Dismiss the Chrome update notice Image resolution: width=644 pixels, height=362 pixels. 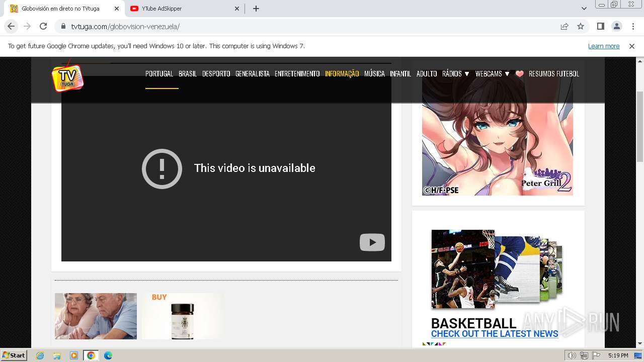[x=632, y=46]
